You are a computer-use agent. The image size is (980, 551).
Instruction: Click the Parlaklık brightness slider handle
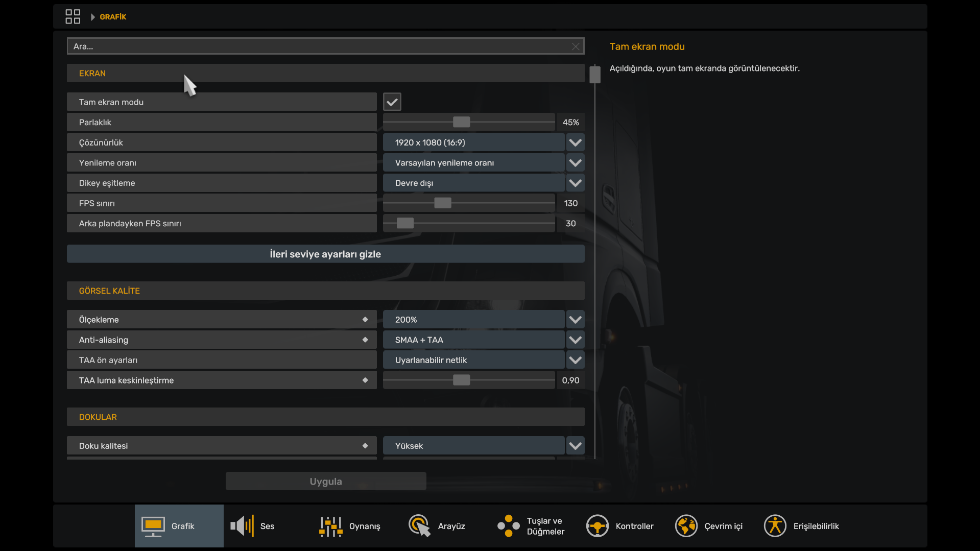point(461,122)
